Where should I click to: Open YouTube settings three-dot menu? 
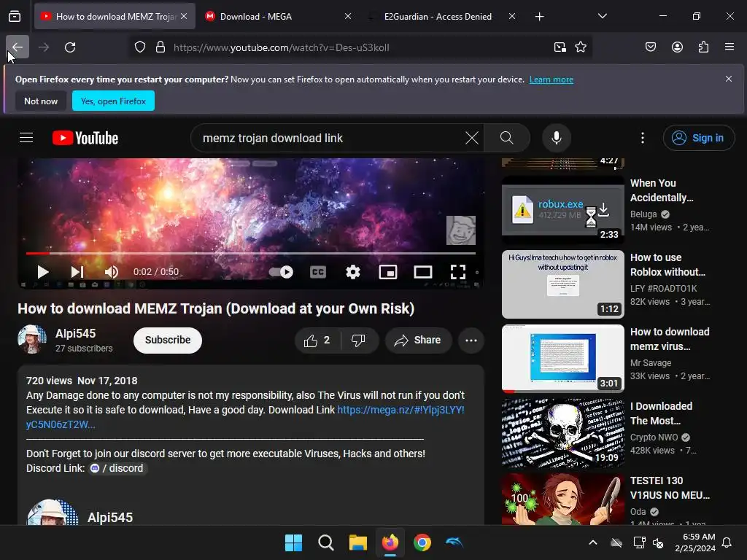pos(642,138)
